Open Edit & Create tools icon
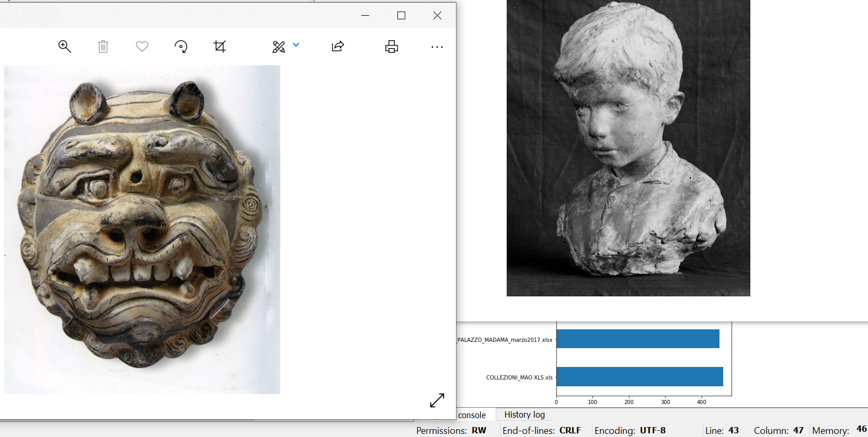This screenshot has width=868, height=437. click(279, 47)
